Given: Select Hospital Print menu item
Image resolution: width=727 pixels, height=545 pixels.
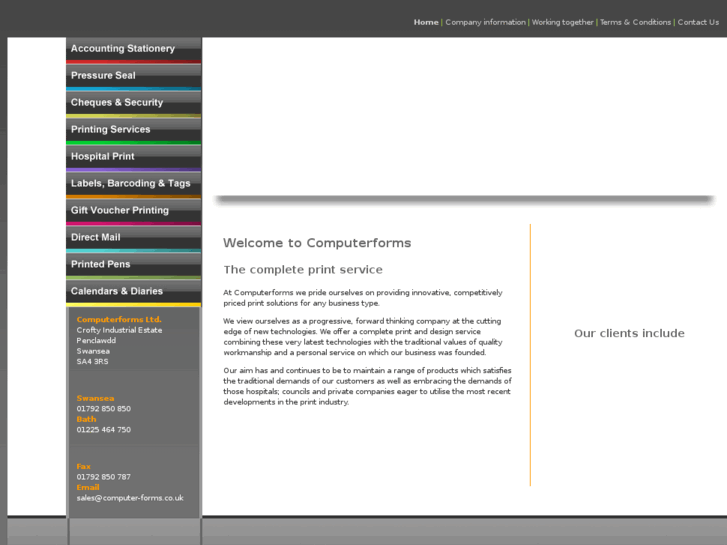Looking at the screenshot, I should point(134,158).
